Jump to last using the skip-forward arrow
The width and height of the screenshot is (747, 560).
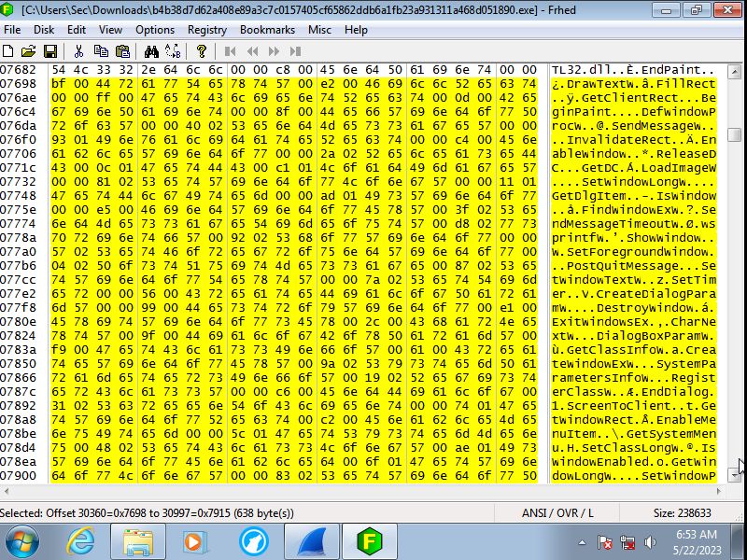(x=295, y=51)
